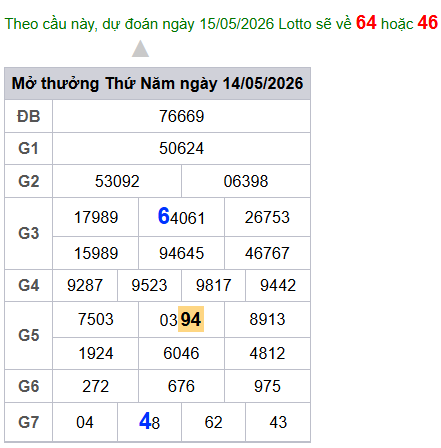Click the G1 prize value 50624

(x=181, y=148)
